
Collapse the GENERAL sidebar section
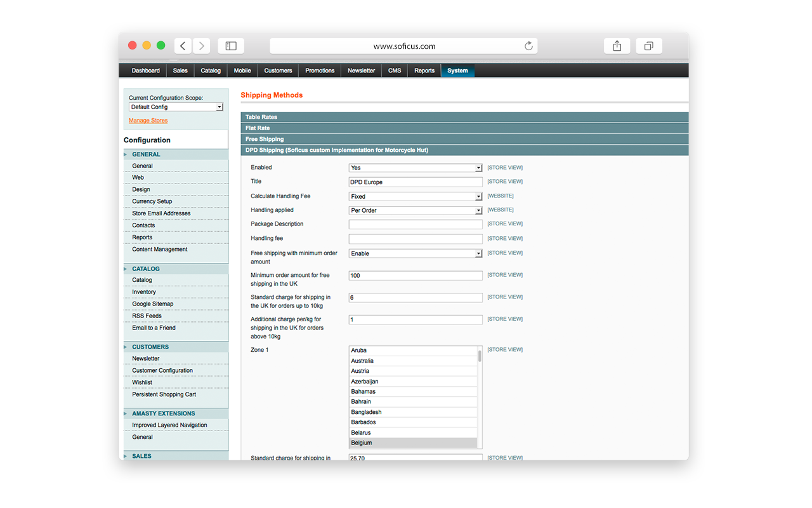(176, 154)
